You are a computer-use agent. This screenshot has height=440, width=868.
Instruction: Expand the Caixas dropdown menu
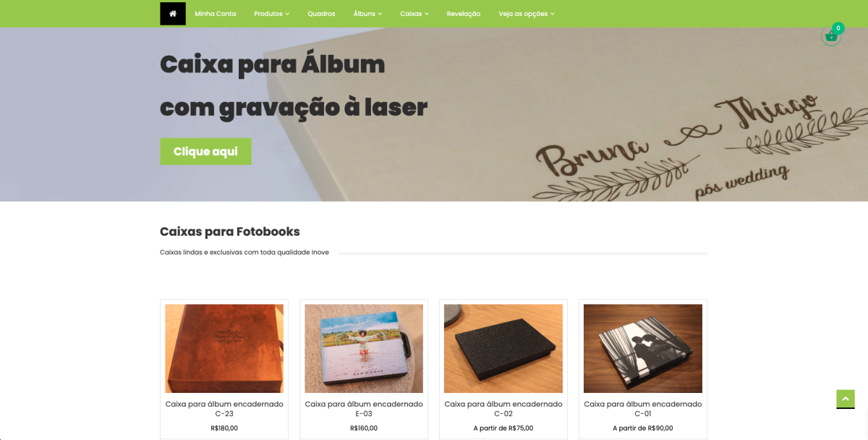point(414,14)
